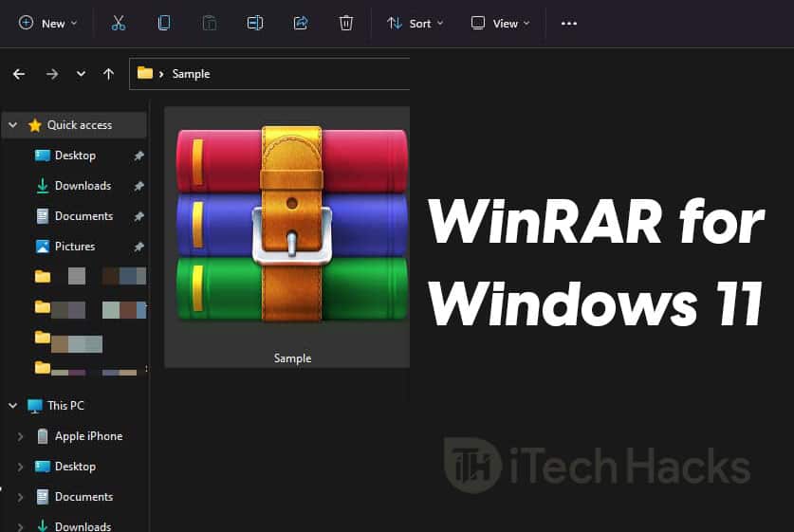
Task: Expand the Apple iPhone tree node
Action: [x=21, y=436]
